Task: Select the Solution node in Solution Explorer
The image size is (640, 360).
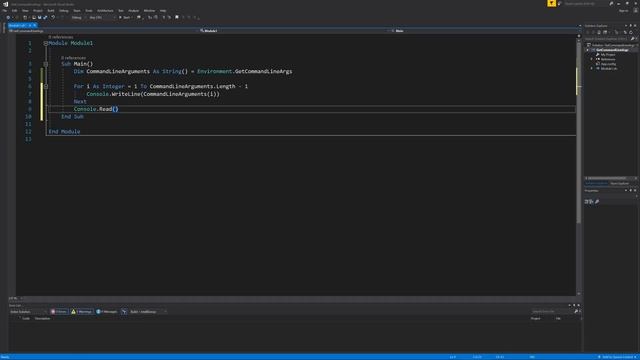Action: (x=611, y=45)
